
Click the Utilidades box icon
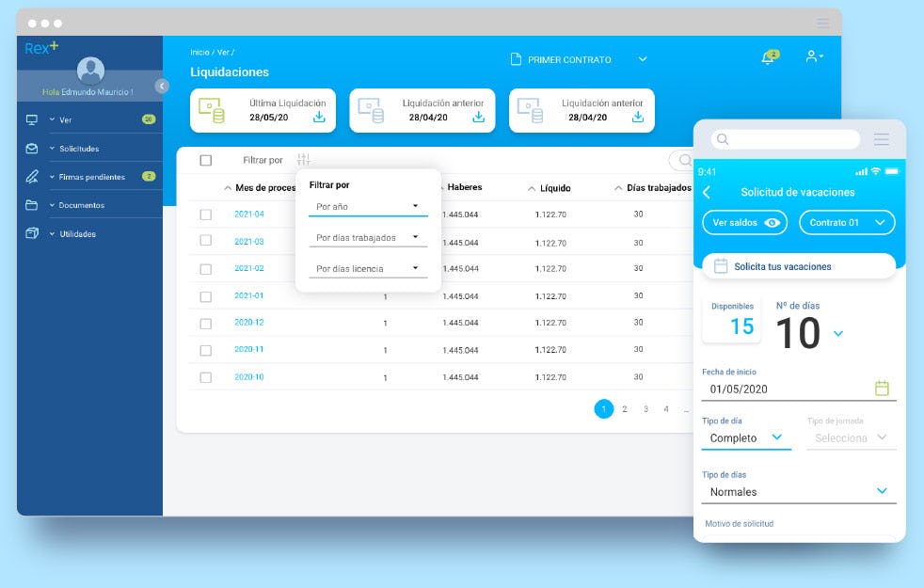click(34, 233)
